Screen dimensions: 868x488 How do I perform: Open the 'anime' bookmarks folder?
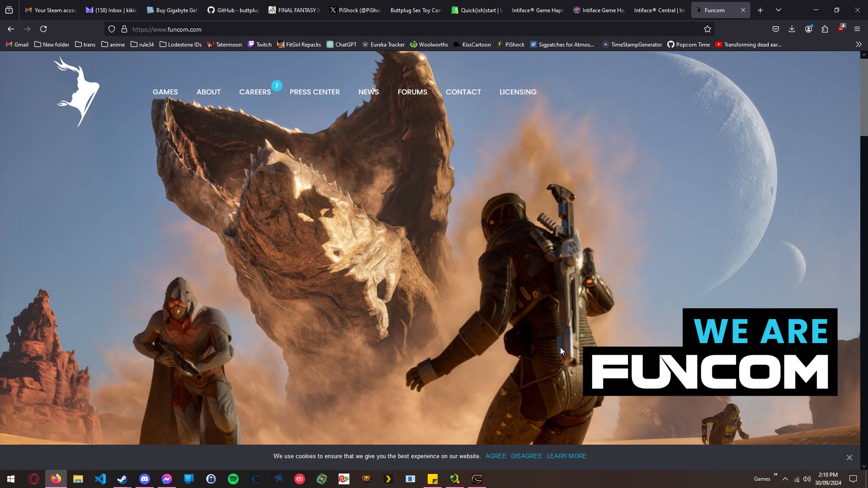pyautogui.click(x=113, y=44)
